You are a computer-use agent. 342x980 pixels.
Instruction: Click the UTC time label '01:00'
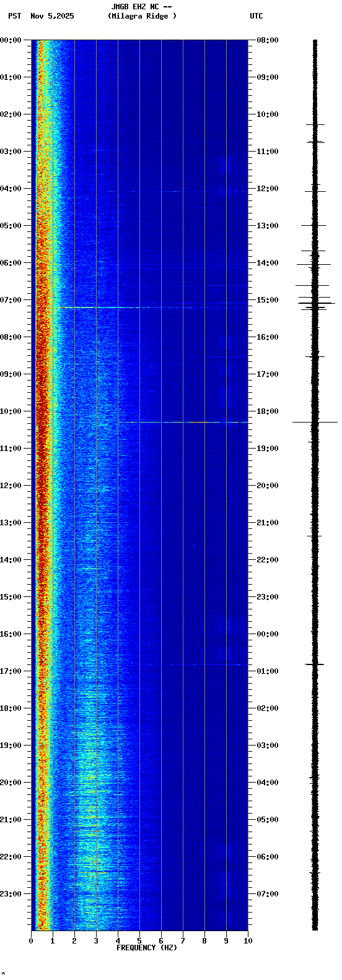(268, 671)
